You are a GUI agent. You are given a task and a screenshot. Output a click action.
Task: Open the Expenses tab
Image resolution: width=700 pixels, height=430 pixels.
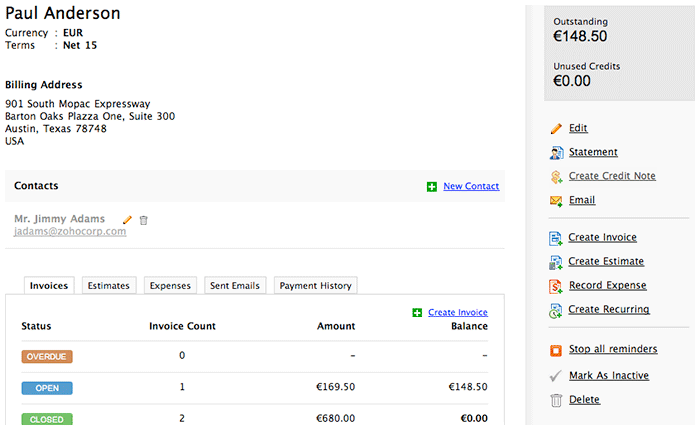point(170,286)
